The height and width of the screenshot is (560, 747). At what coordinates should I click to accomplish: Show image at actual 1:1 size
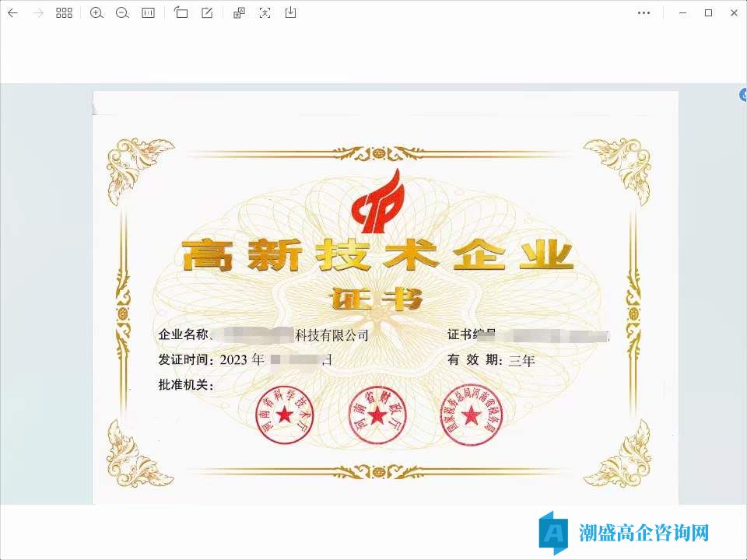148,13
